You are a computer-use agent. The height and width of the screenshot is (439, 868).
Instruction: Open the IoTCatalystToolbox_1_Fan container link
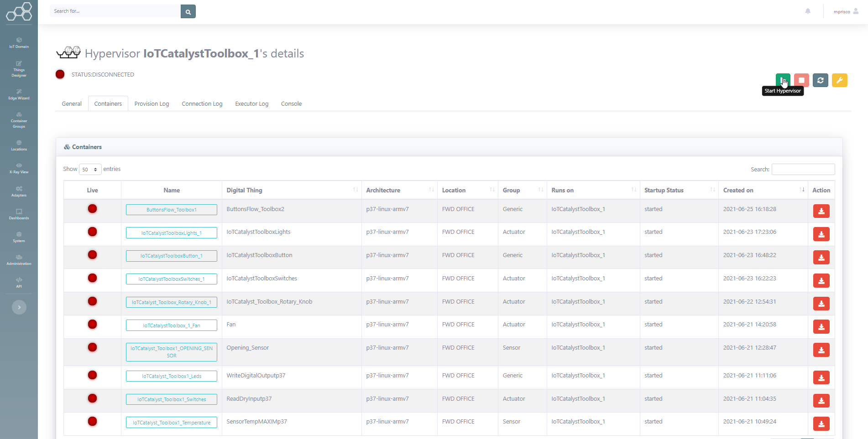pyautogui.click(x=172, y=325)
